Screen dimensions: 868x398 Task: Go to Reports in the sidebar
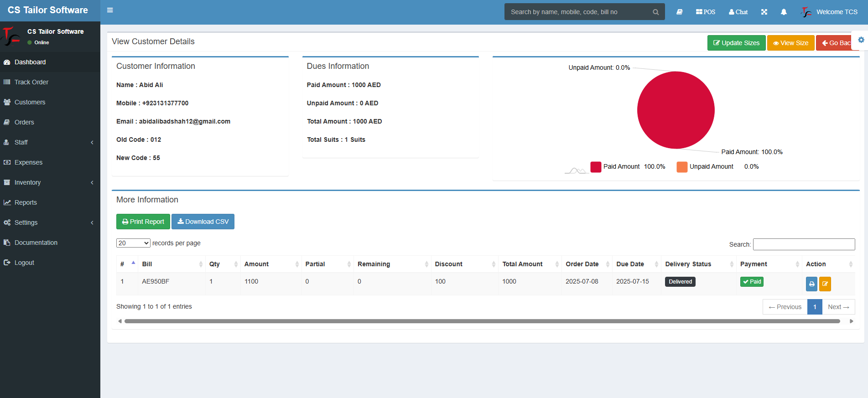(26, 202)
